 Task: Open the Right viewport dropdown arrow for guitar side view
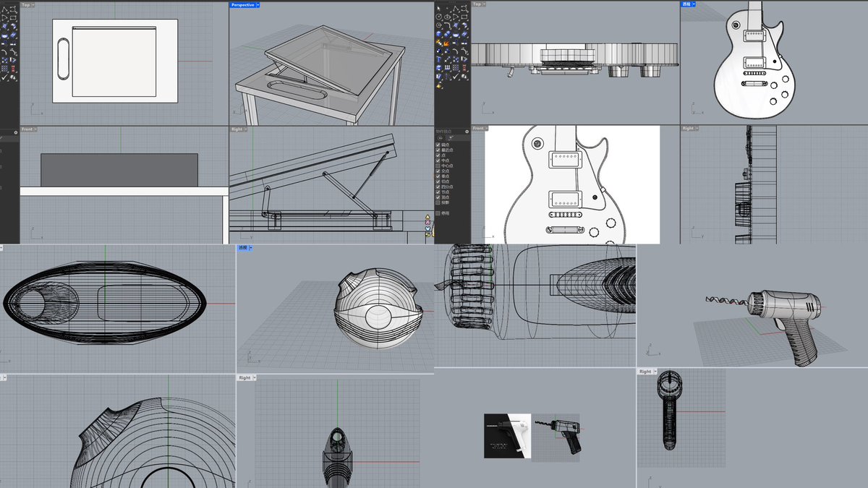697,128
